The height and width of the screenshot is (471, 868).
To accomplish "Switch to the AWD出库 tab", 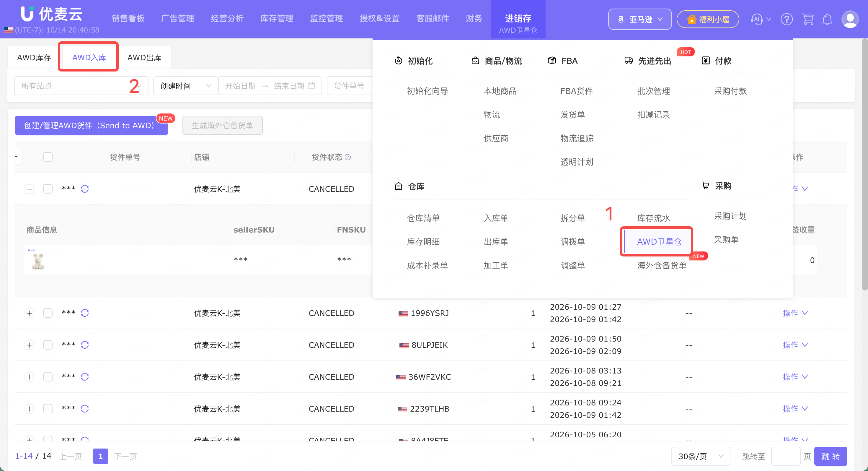I will pyautogui.click(x=144, y=58).
